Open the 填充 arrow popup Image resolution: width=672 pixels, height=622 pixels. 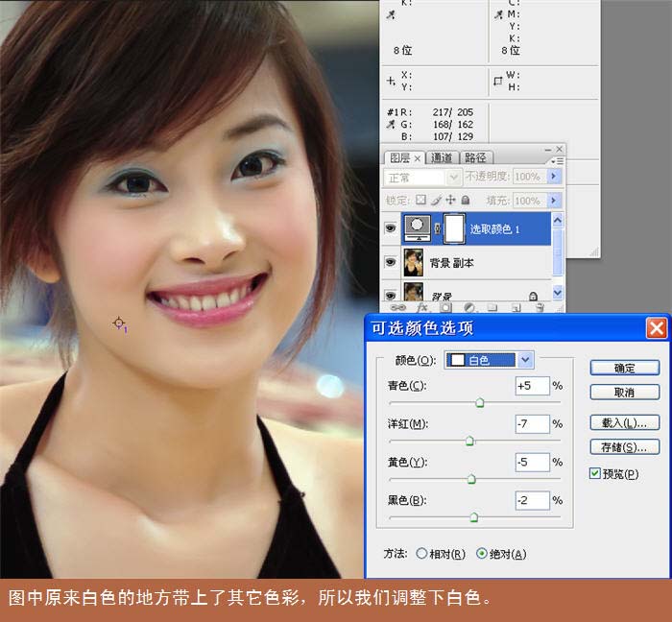(x=554, y=201)
